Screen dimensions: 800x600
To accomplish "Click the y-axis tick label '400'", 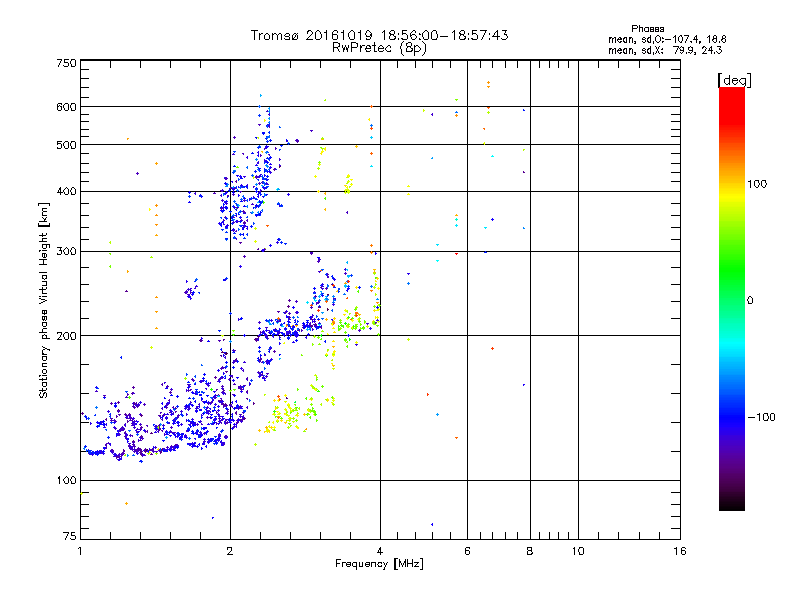I will click(x=66, y=191).
